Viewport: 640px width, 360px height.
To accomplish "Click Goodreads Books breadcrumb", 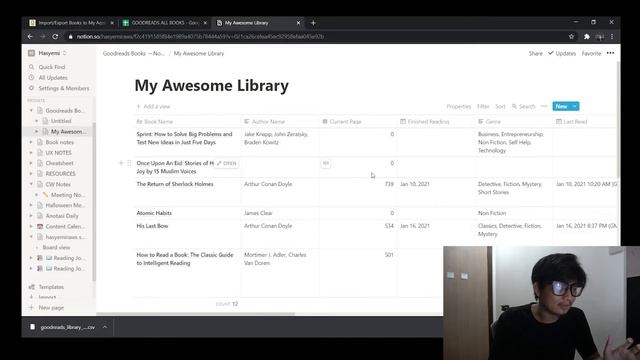I will (x=133, y=53).
